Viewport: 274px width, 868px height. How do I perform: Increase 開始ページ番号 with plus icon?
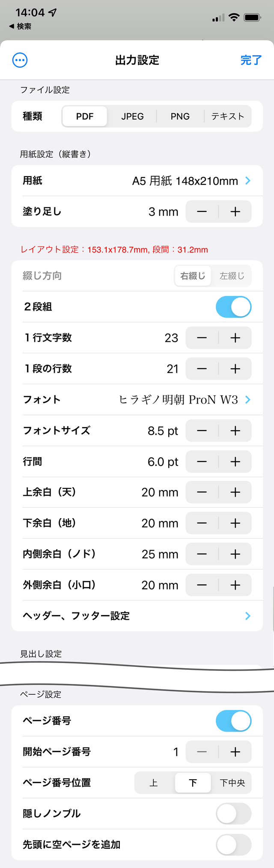[x=235, y=752]
